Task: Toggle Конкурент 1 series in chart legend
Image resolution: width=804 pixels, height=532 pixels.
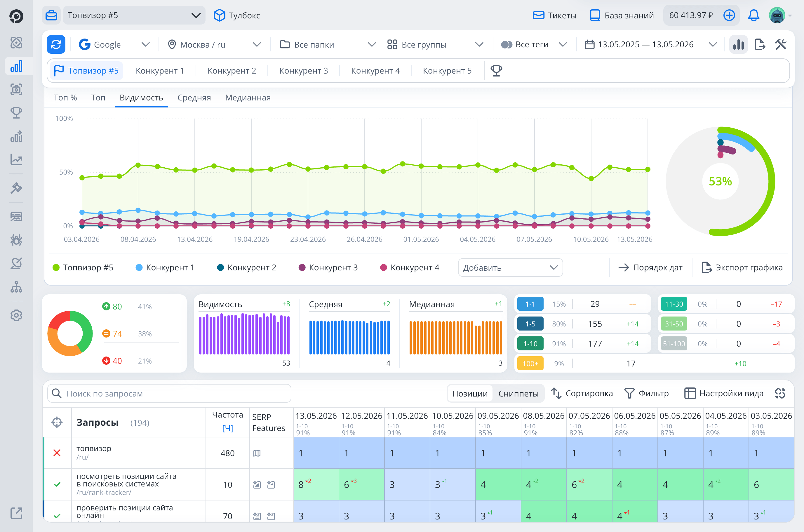Action: [x=165, y=267]
